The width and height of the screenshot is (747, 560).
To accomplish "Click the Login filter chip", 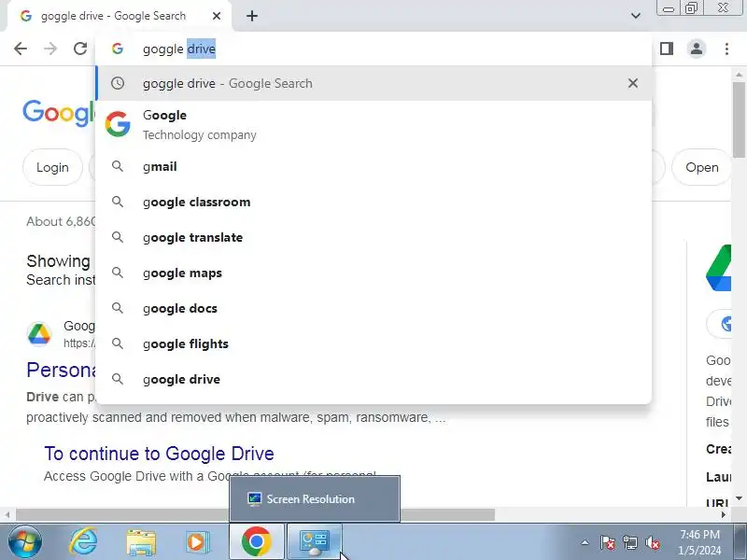I will 52,168.
